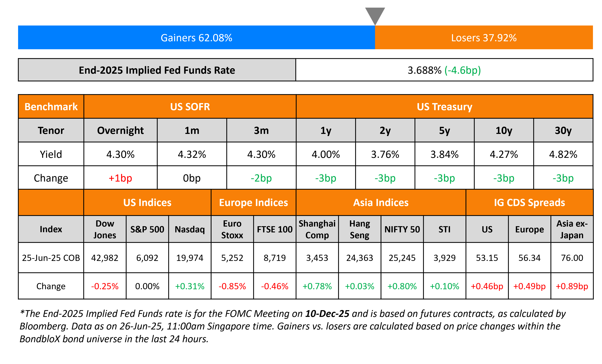
Task: Click the Dow Jones column header
Action: (x=105, y=229)
